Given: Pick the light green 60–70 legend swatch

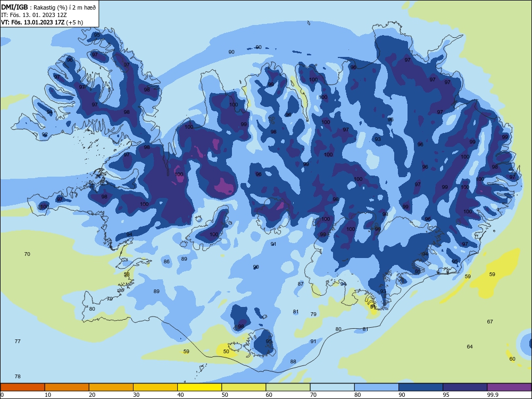Looking at the screenshot, I should point(288,387).
